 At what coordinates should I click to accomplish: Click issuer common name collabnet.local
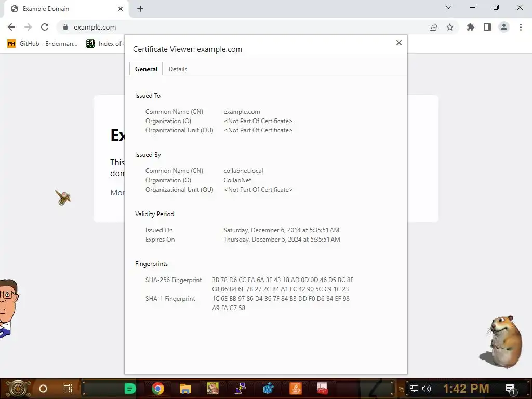tap(243, 171)
